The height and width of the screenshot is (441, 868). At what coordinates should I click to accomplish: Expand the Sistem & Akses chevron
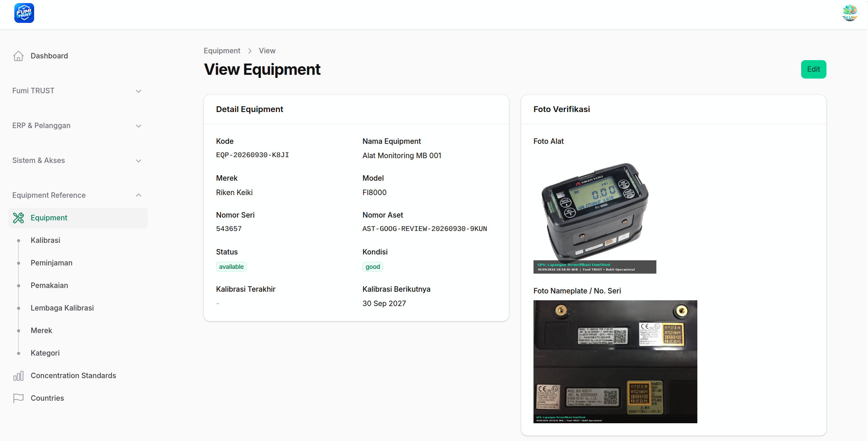(x=139, y=161)
